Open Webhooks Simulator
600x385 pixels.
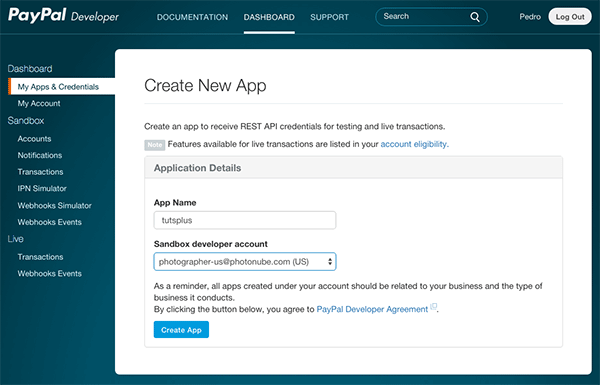click(54, 206)
